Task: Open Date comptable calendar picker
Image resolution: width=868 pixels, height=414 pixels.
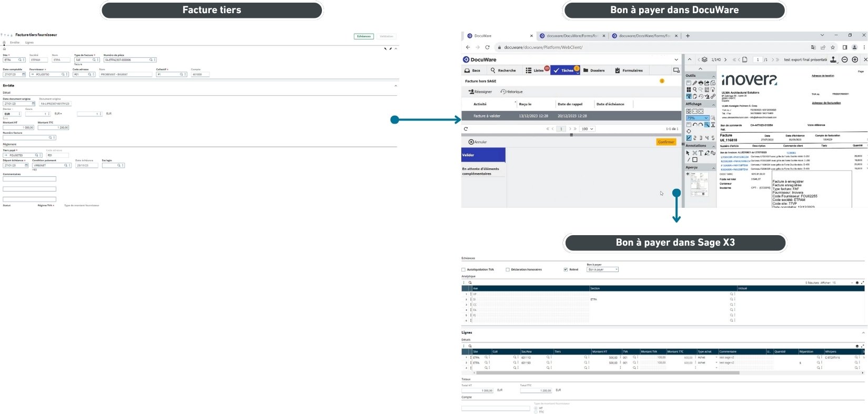Action: pos(24,75)
